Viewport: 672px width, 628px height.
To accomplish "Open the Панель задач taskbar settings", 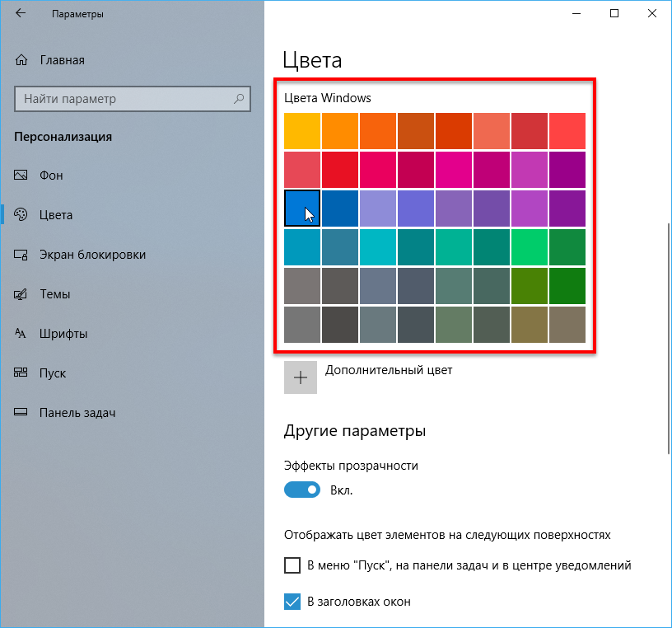I will (76, 413).
